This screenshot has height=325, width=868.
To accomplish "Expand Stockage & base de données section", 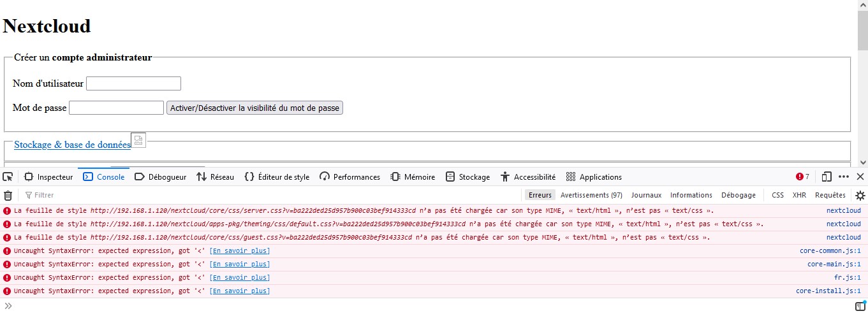I will pos(72,145).
